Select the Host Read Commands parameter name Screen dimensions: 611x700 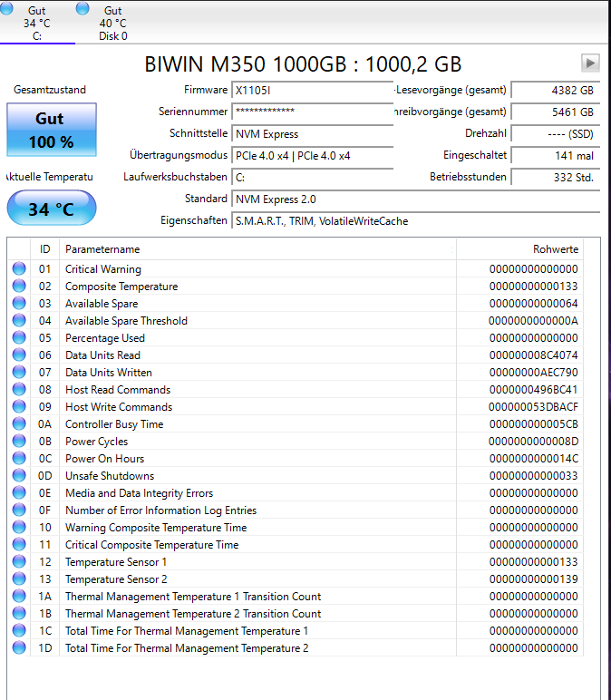pos(118,390)
